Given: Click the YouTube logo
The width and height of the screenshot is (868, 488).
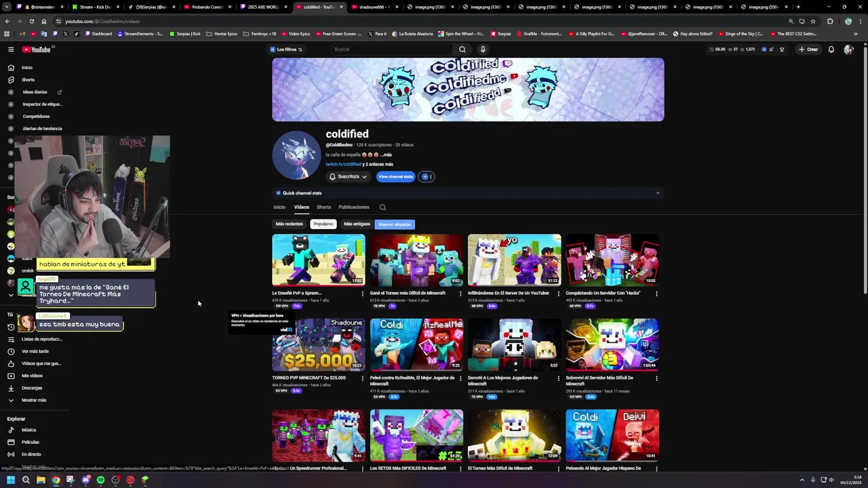Looking at the screenshot, I should click(x=37, y=49).
